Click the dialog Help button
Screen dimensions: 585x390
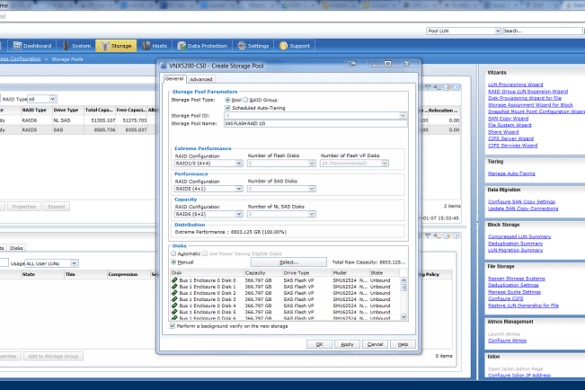tap(403, 344)
